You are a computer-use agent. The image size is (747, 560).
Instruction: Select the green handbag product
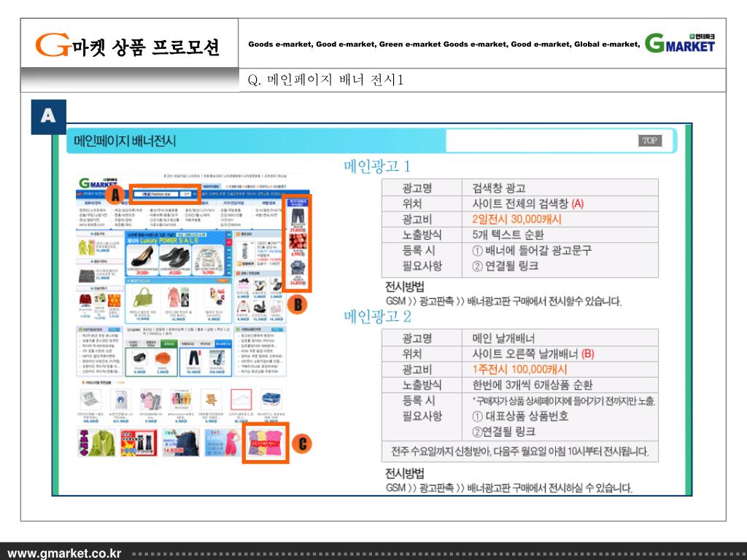point(142,298)
